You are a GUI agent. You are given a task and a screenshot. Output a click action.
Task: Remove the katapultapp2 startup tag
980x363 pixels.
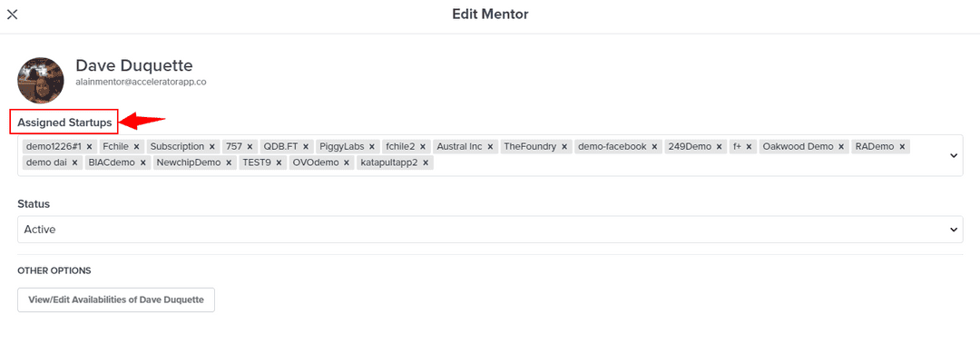click(426, 163)
